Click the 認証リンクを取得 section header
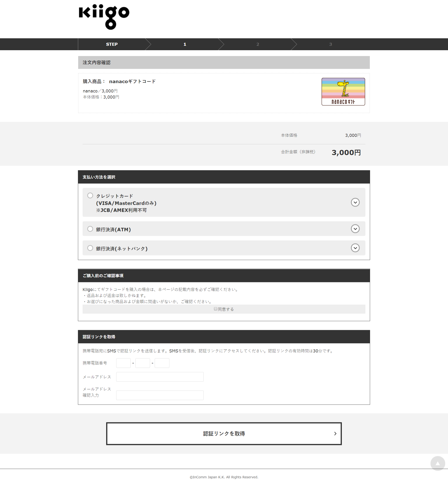 click(x=99, y=337)
